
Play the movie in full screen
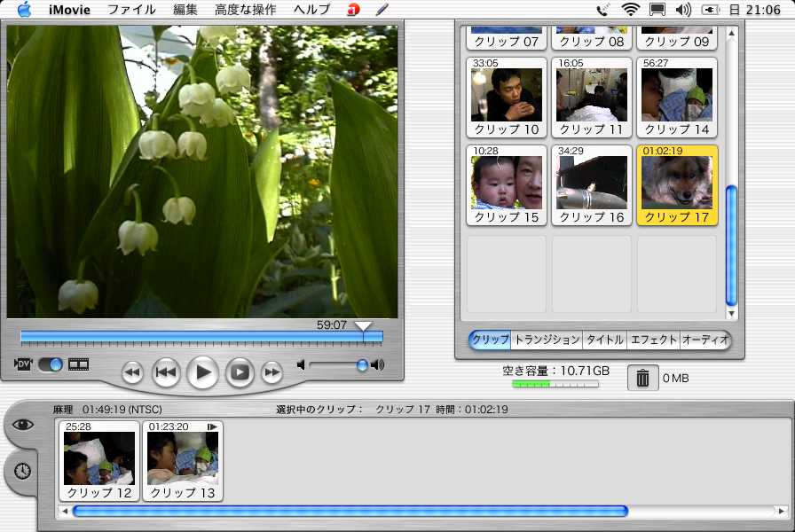[x=240, y=372]
